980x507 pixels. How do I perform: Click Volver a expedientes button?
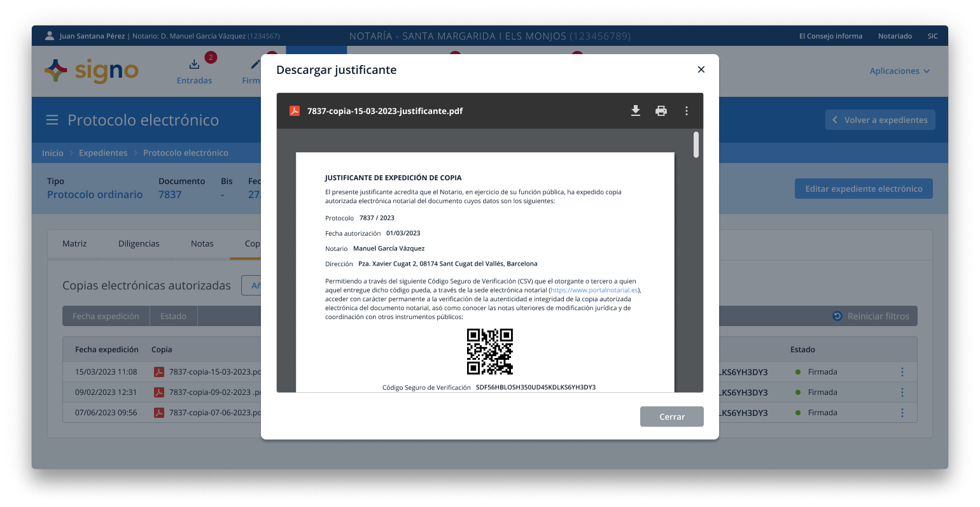coord(880,120)
